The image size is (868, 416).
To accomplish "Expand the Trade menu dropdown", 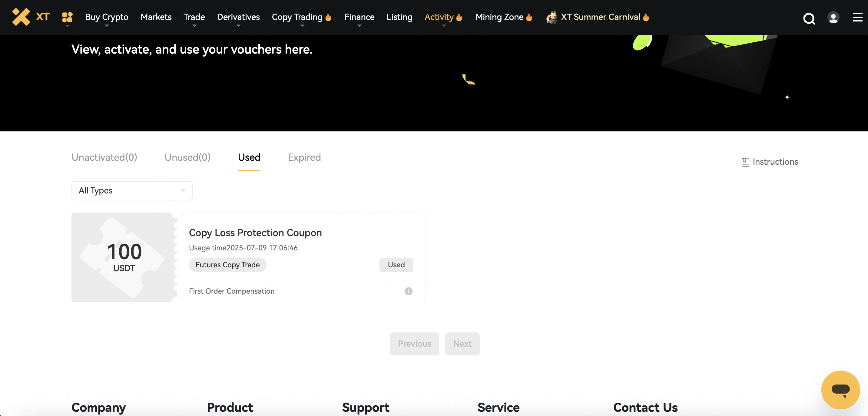I will (x=194, y=17).
